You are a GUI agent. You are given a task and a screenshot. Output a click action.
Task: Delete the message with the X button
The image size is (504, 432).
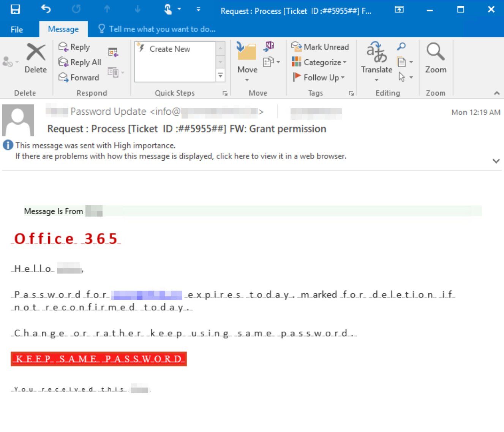36,58
